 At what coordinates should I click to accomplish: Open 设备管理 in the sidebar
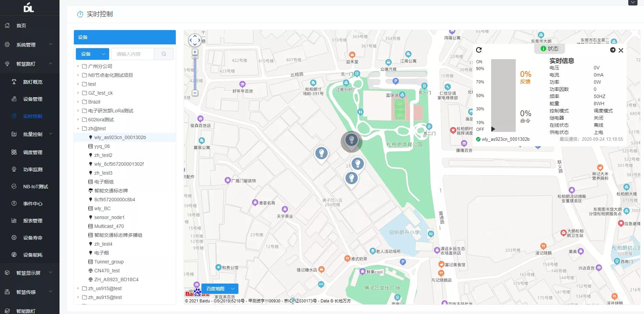pos(33,99)
